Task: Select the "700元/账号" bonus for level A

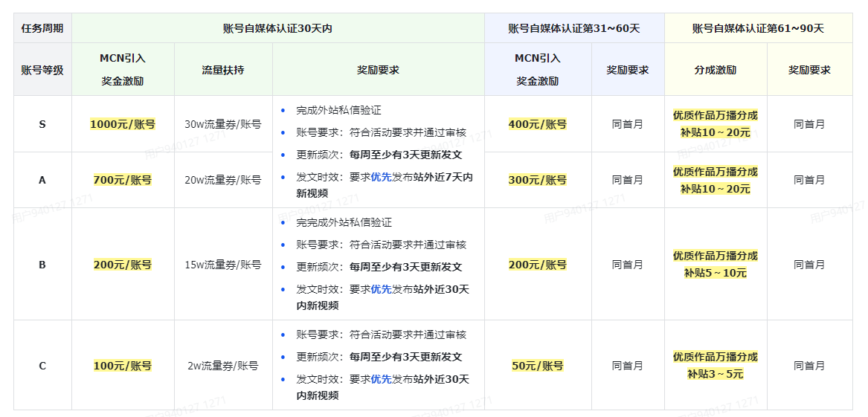Action: click(123, 180)
